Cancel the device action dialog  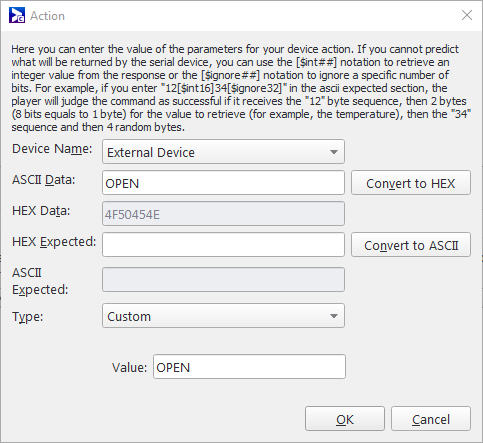tap(431, 419)
